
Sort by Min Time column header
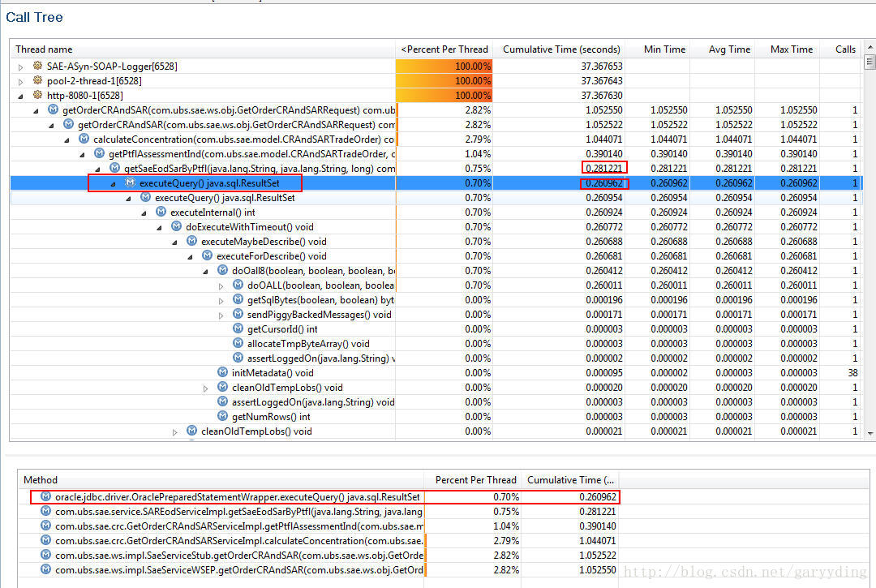658,49
